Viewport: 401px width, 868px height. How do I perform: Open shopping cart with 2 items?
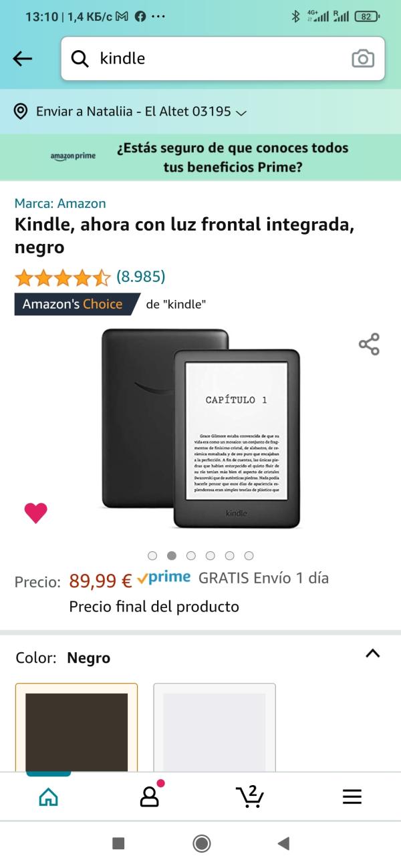tap(250, 796)
